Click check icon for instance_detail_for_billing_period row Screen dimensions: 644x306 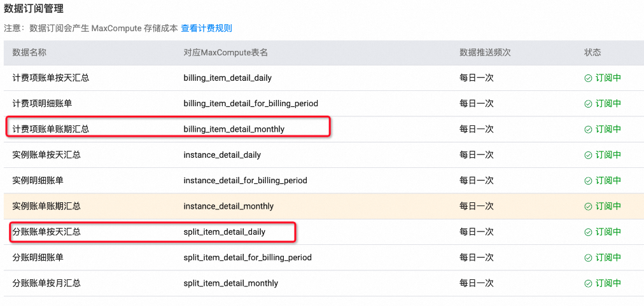tap(588, 180)
